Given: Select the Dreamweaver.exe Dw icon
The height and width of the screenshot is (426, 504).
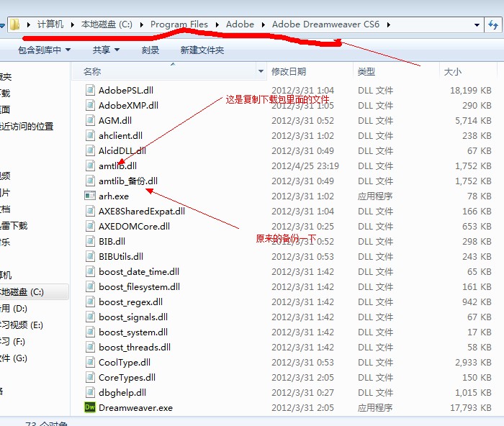Looking at the screenshot, I should (x=90, y=407).
